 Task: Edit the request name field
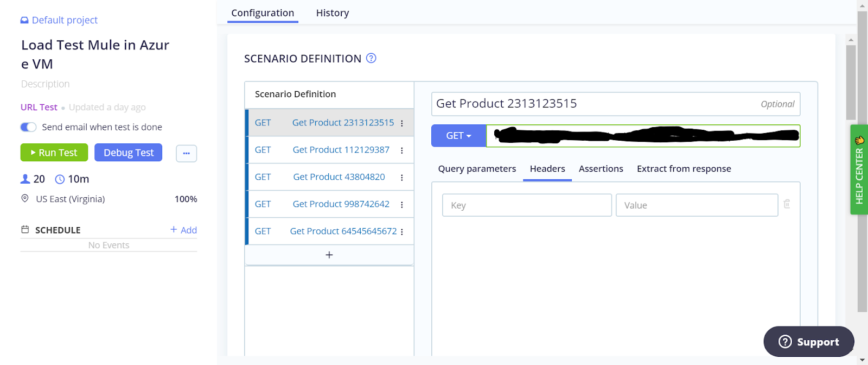pos(616,104)
